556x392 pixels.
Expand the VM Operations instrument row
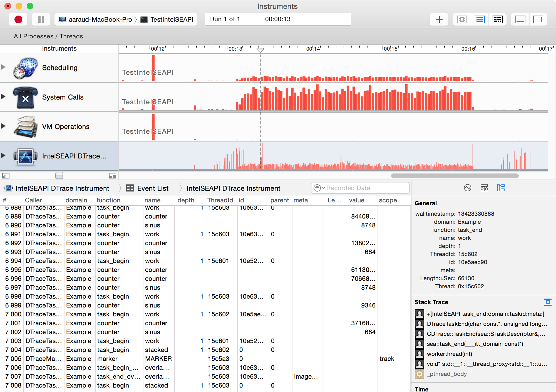3,126
